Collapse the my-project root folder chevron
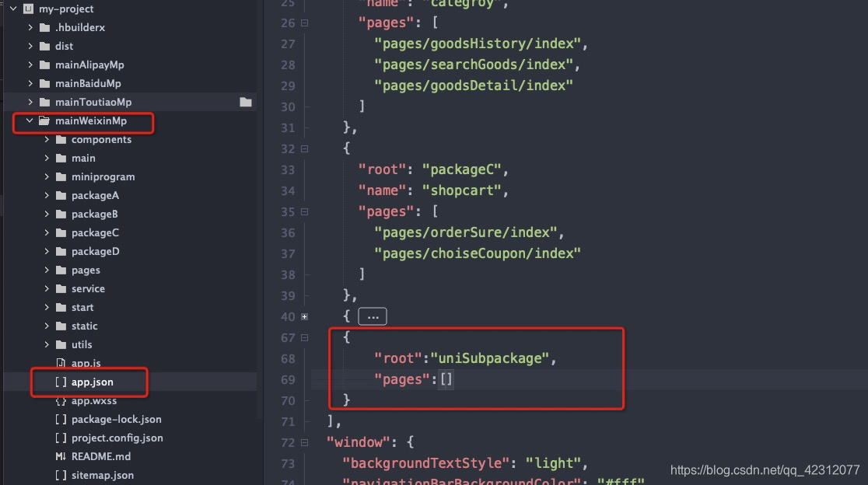The image size is (868, 485). 13,9
